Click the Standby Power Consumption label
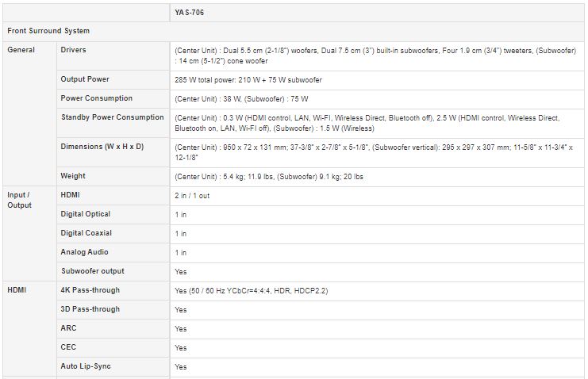Image resolution: width=588 pixels, height=379 pixels. (x=113, y=117)
